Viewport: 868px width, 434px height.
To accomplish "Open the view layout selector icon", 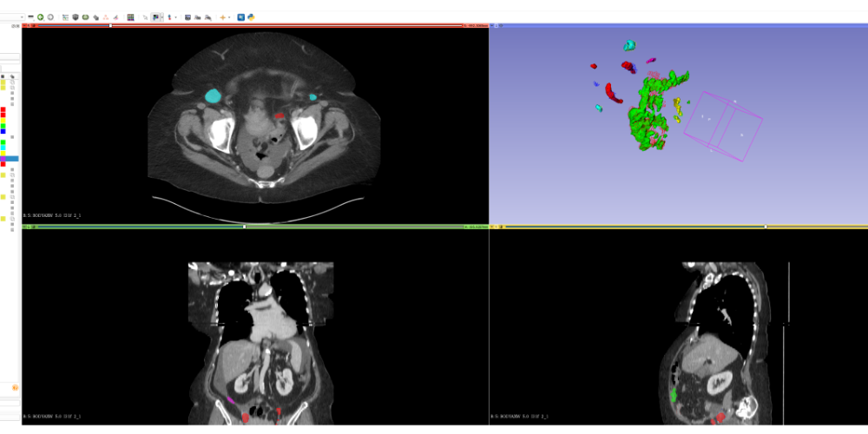I will click(131, 17).
